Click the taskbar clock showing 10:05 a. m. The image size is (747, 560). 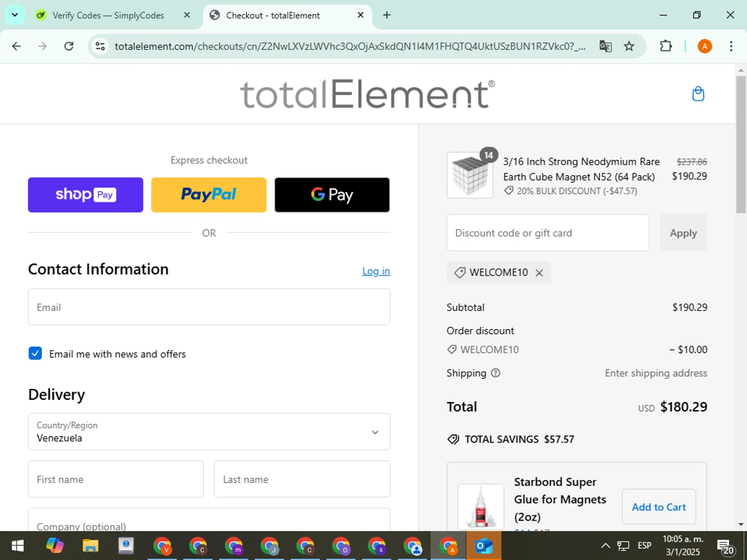click(683, 546)
